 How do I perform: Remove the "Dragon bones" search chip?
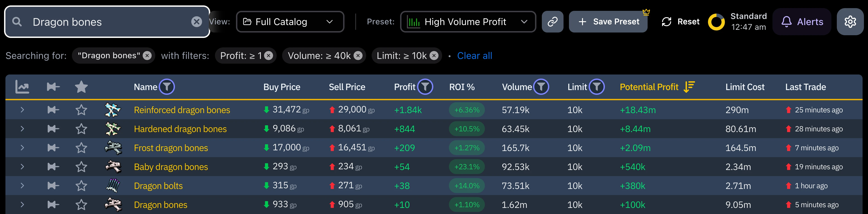[x=147, y=56]
